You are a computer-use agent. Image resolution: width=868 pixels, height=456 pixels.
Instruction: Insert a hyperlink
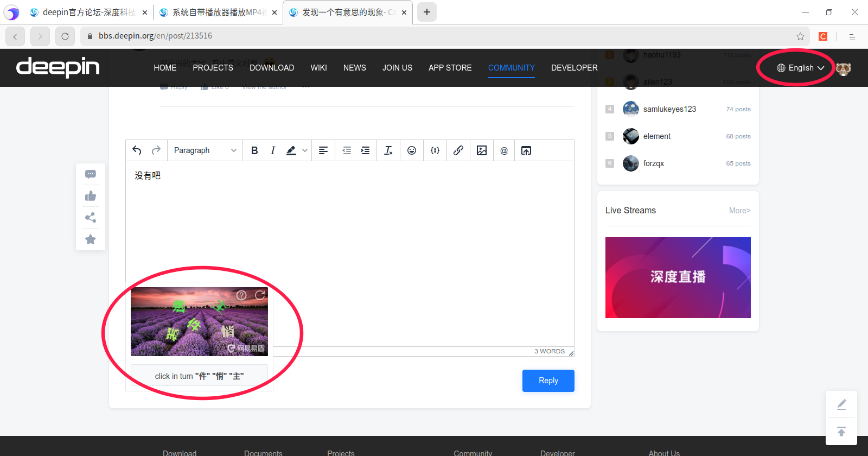[x=458, y=150]
